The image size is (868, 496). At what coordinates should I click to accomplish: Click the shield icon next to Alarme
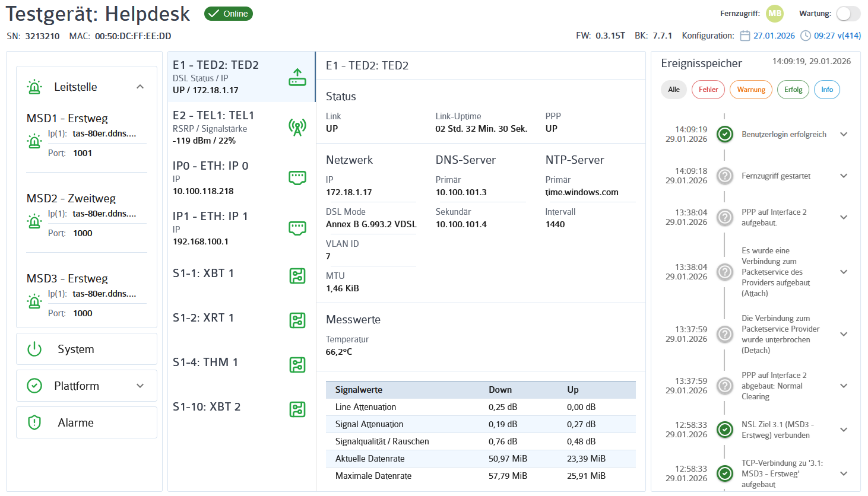34,422
